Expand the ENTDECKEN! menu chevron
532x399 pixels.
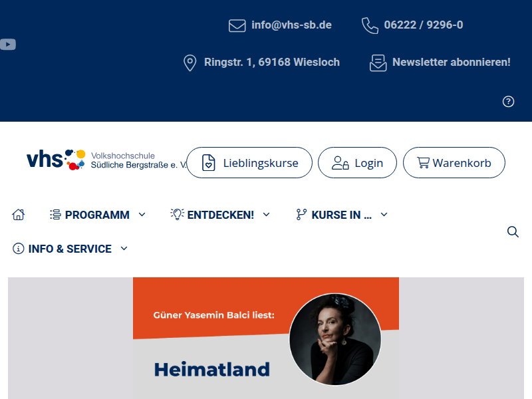tap(267, 214)
